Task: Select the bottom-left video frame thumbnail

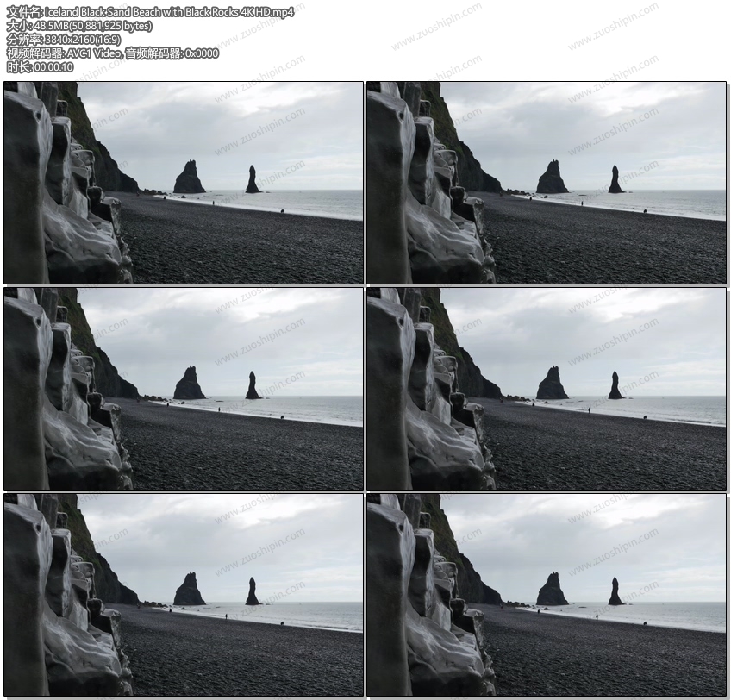Action: point(183,595)
